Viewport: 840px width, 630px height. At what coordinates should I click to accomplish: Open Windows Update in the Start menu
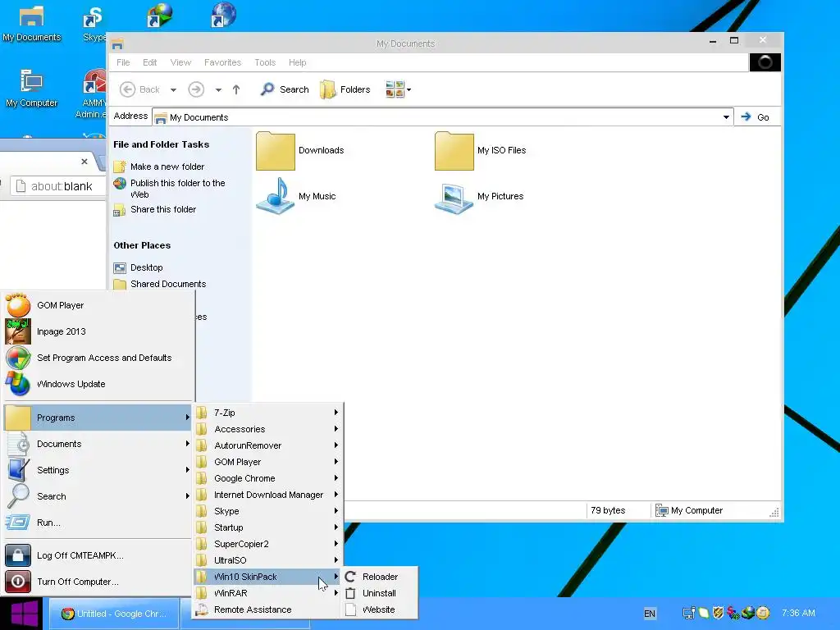pos(98,384)
